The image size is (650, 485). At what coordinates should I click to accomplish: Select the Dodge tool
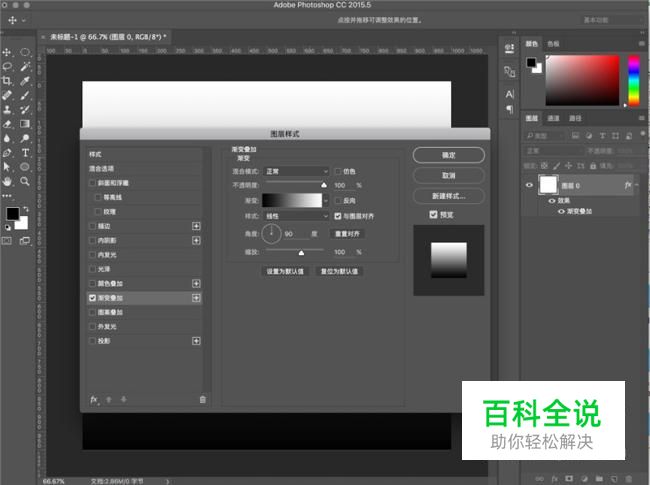pyautogui.click(x=25, y=138)
